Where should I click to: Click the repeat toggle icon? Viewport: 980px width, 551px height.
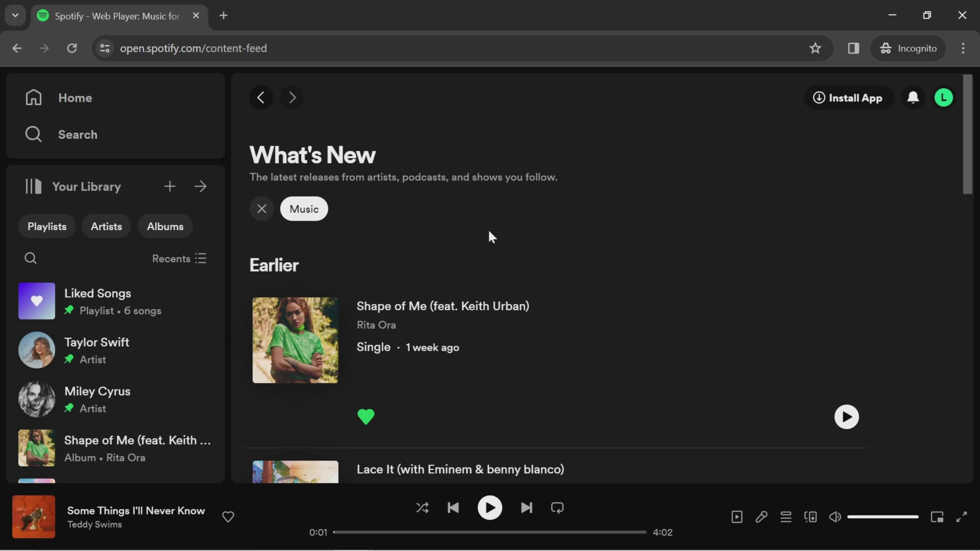558,508
